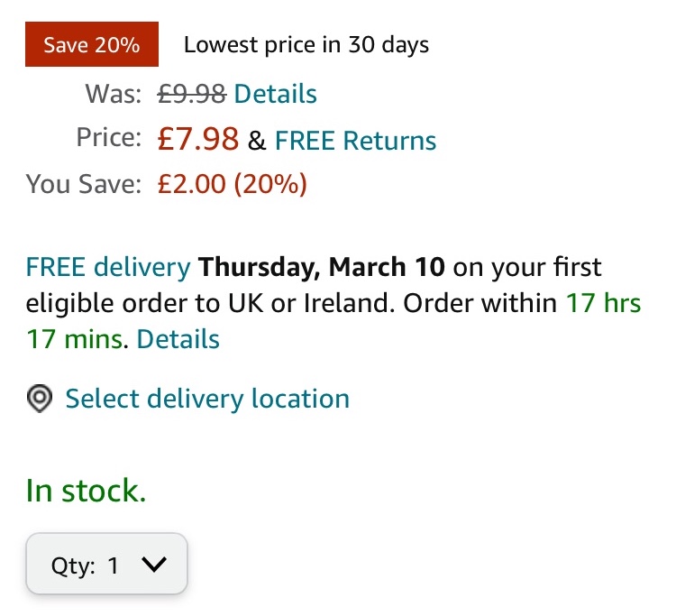676x616 pixels.
Task: Click the You Save label
Action: click(x=84, y=184)
